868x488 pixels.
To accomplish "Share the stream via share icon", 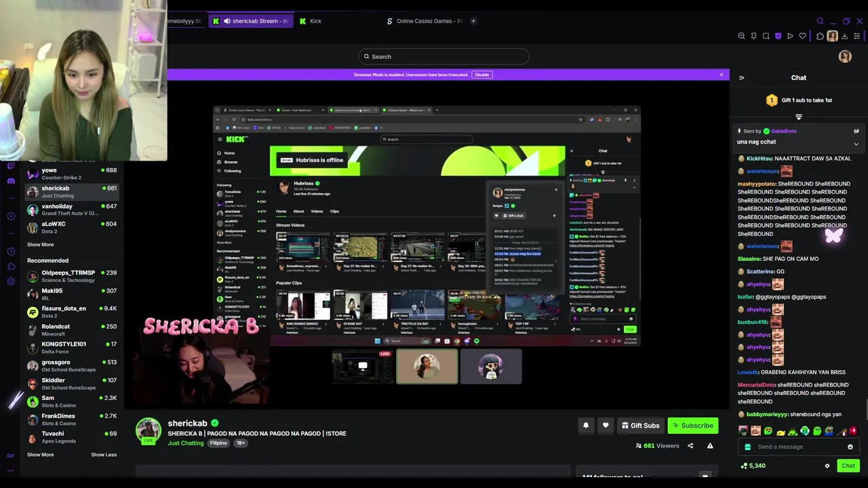I will coord(690,446).
